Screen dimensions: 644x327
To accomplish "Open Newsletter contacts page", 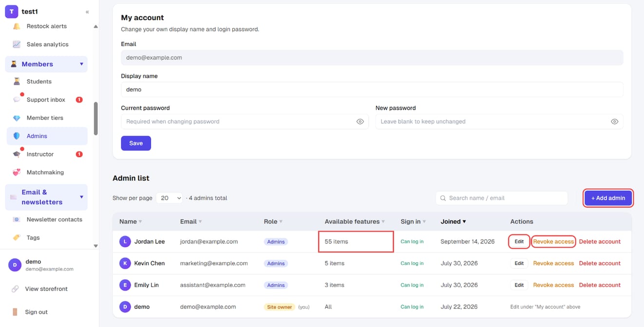I will click(x=47, y=219).
